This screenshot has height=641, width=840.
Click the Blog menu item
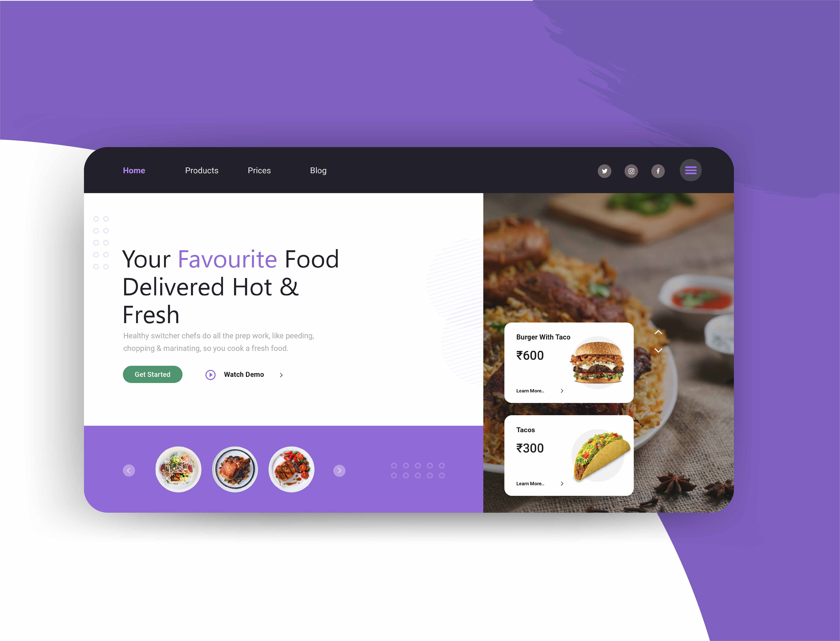[x=318, y=170]
